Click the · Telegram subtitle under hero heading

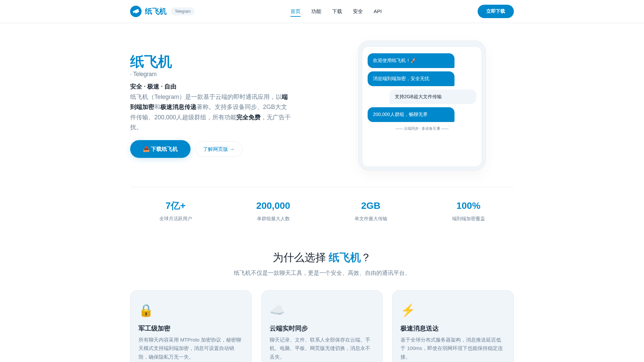(143, 74)
